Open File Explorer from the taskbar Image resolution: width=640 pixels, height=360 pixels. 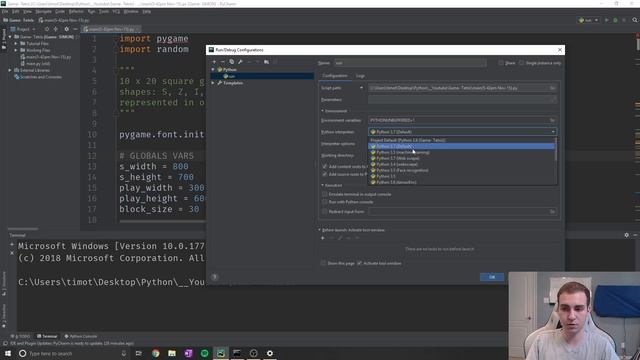[172, 353]
